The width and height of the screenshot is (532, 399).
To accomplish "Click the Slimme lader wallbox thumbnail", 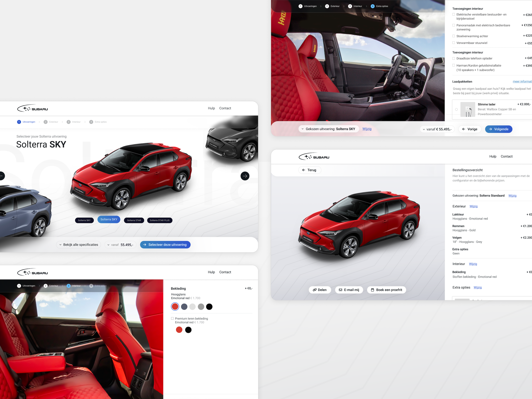I will click(x=468, y=109).
